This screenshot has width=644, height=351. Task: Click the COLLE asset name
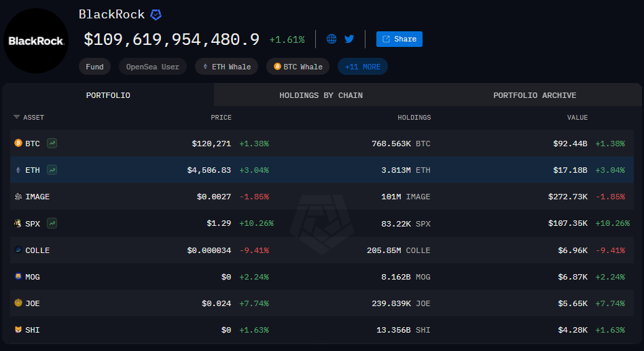coord(37,250)
